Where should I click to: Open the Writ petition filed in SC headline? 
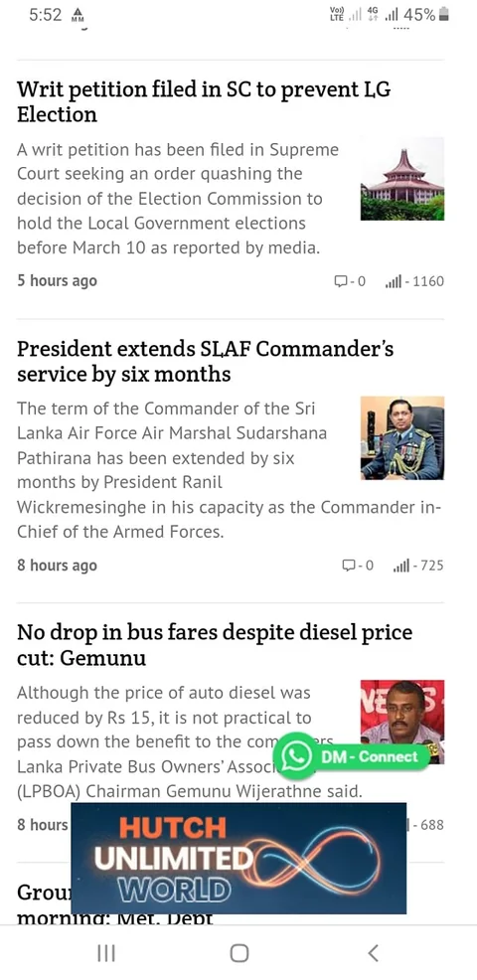pos(204,101)
